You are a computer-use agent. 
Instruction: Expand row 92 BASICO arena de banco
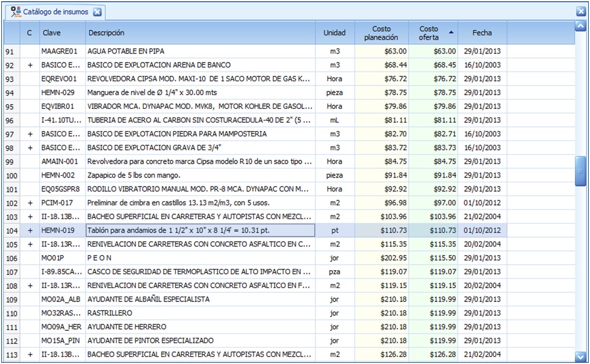[x=29, y=65]
